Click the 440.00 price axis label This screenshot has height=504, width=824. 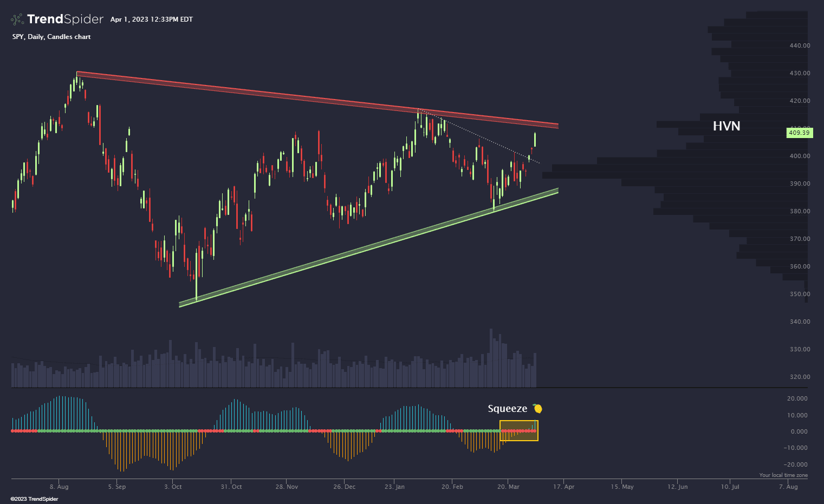coord(800,45)
